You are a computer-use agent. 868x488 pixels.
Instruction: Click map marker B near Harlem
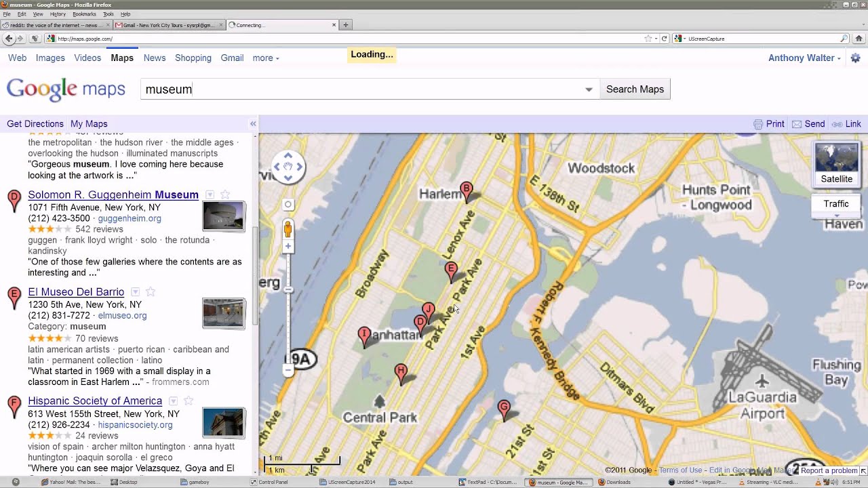[x=466, y=190]
